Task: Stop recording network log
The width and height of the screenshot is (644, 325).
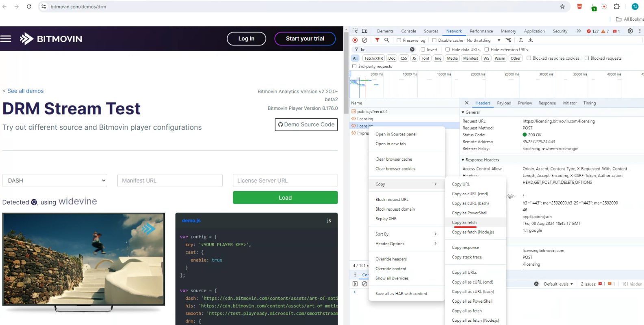Action: pos(355,40)
